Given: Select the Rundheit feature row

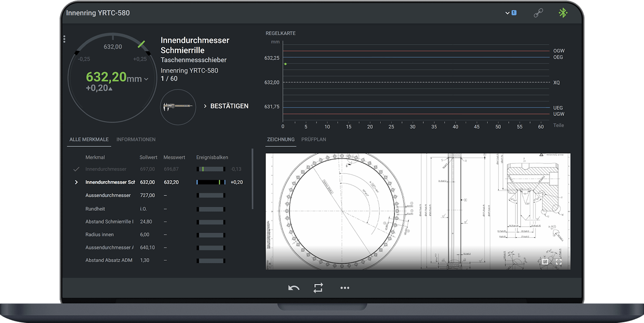Looking at the screenshot, I should click(95, 209).
